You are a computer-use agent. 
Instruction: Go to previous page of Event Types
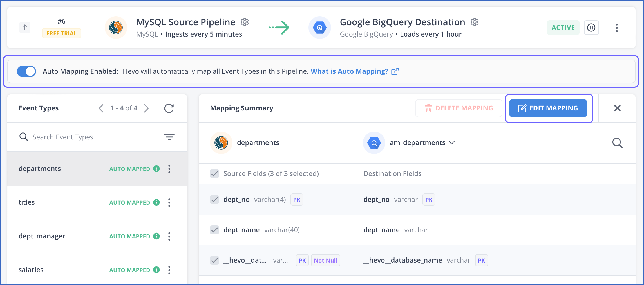click(101, 108)
